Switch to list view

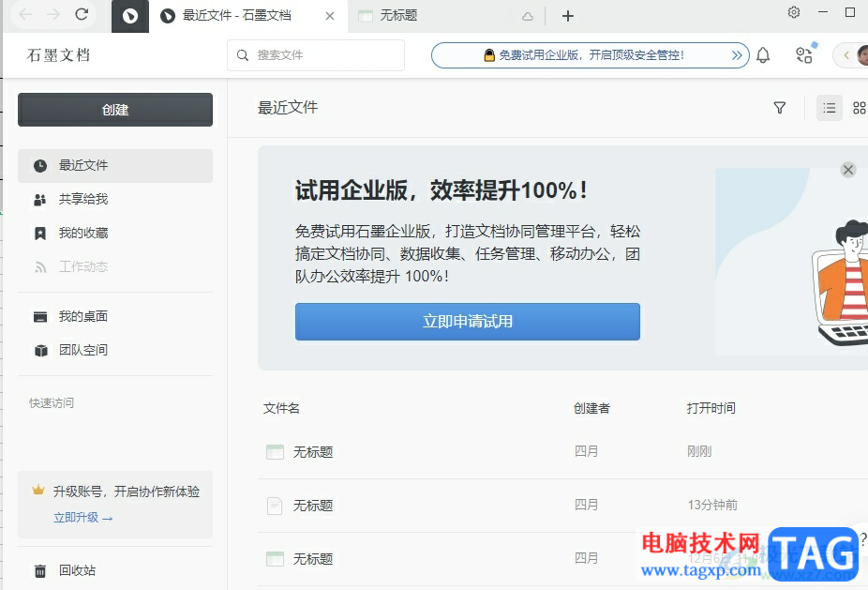coord(830,108)
